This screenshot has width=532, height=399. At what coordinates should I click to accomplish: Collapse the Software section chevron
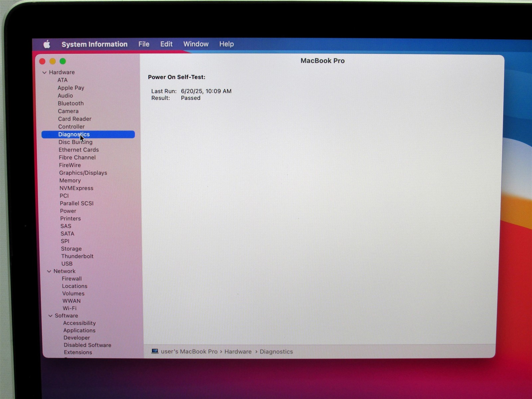tap(50, 316)
